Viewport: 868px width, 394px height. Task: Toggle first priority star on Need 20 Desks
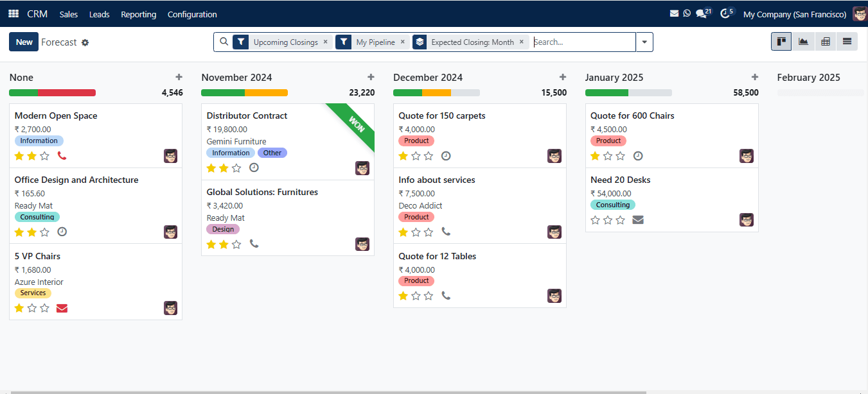(595, 220)
